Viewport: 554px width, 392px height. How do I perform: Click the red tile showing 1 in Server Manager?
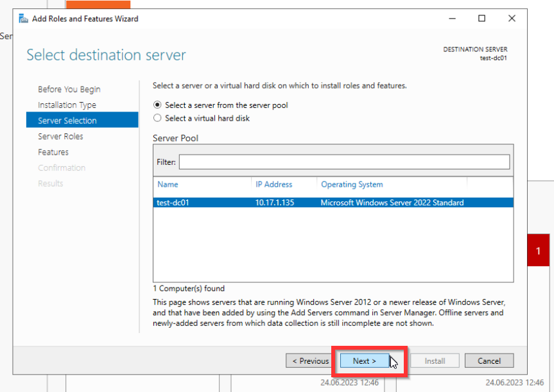539,250
